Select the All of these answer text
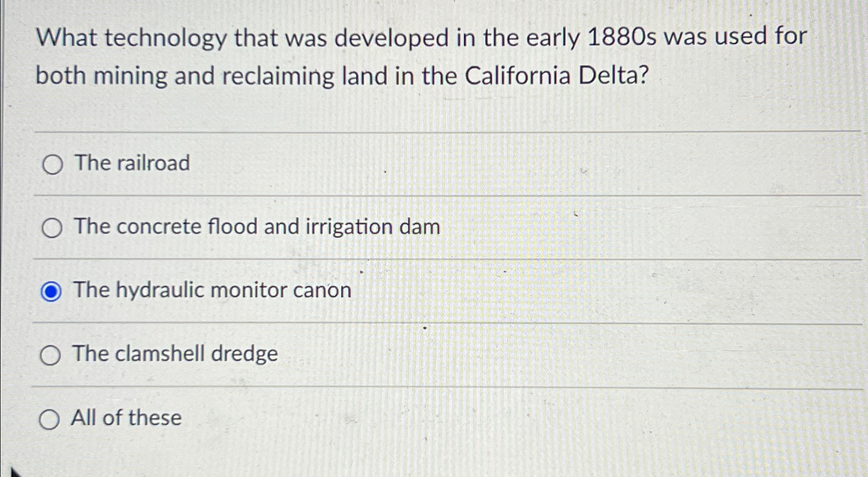 click(x=126, y=418)
